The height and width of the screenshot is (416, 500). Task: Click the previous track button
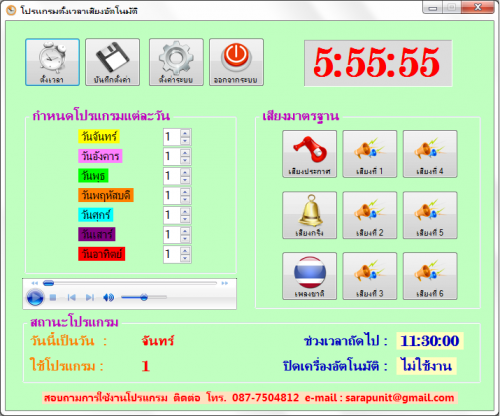[71, 297]
